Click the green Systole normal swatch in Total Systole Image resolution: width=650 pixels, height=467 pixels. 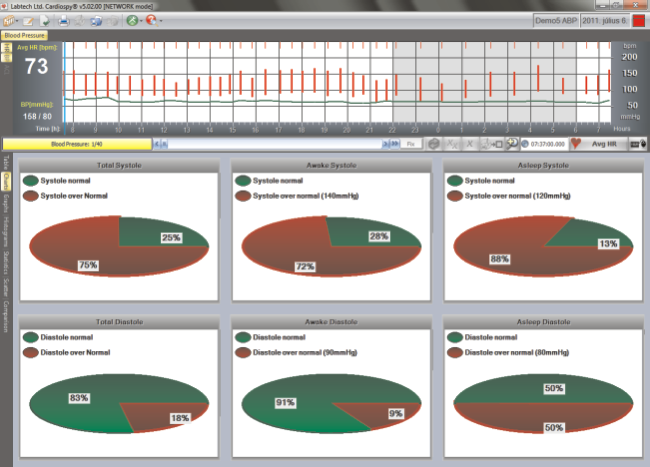(x=31, y=181)
